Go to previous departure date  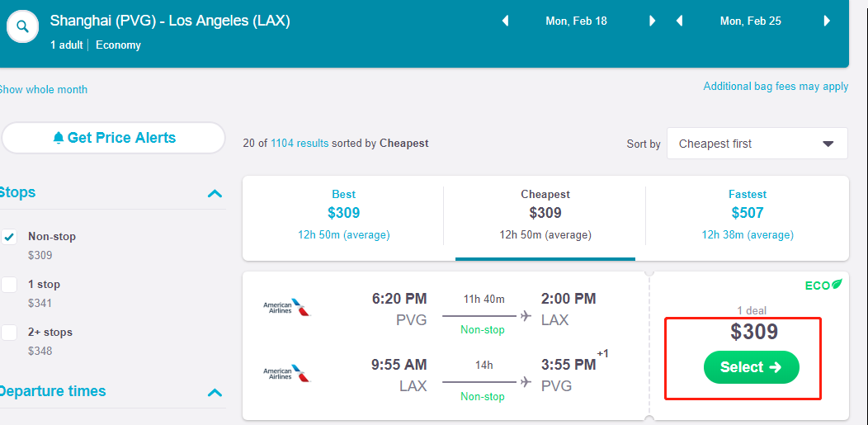point(506,21)
